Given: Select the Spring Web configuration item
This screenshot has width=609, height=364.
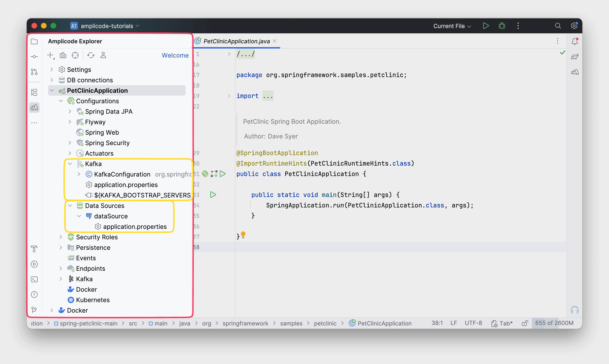Looking at the screenshot, I should (x=102, y=133).
